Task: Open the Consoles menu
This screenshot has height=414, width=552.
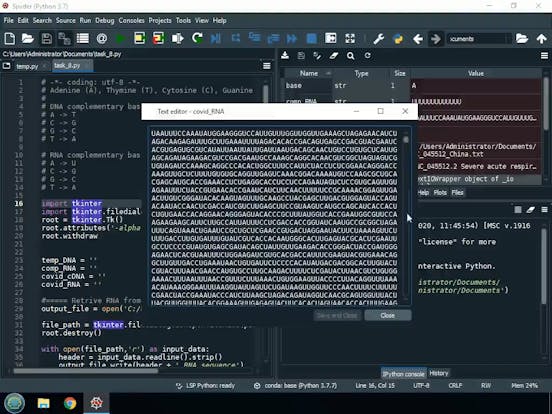Action: tap(131, 20)
